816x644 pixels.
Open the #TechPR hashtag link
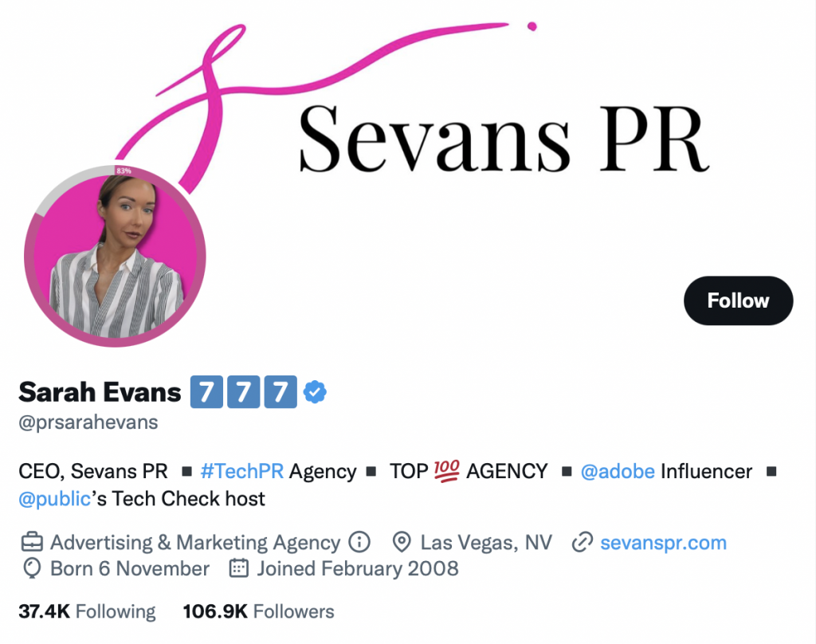click(x=242, y=471)
